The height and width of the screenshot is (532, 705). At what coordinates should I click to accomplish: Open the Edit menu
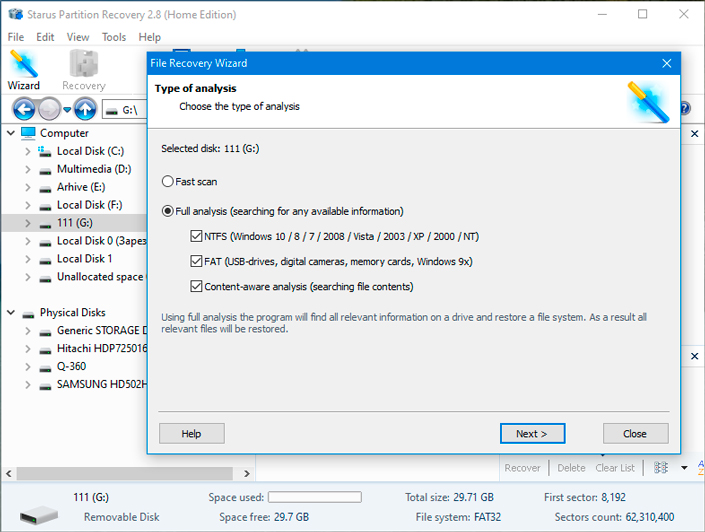45,37
